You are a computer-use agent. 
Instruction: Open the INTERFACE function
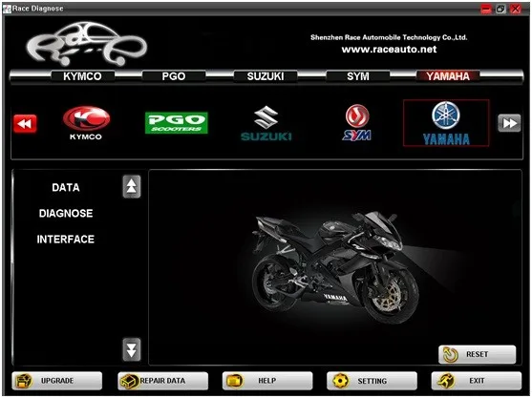coord(66,240)
